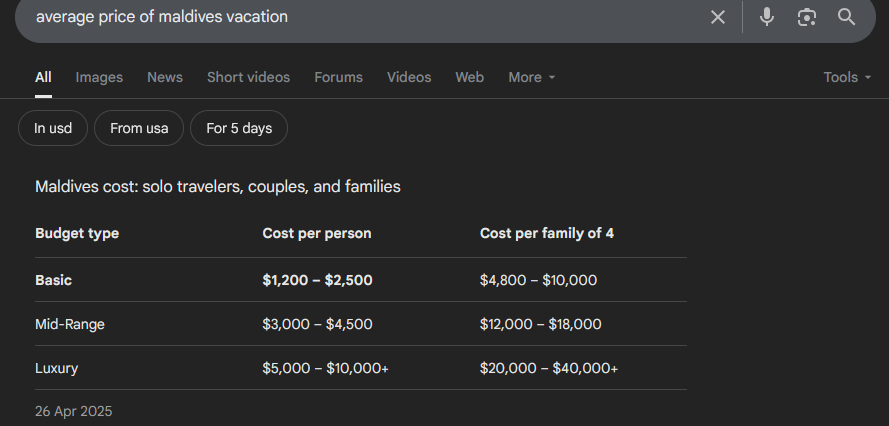Click into the search box text
The width and height of the screenshot is (889, 426).
pyautogui.click(x=162, y=17)
